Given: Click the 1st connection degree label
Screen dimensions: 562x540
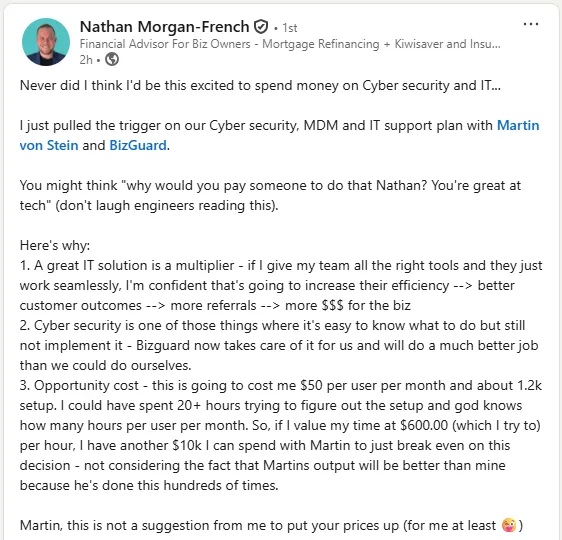Looking at the screenshot, I should [x=290, y=28].
